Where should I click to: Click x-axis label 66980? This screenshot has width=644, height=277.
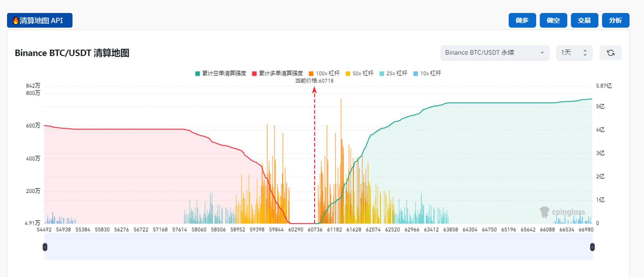point(586,230)
